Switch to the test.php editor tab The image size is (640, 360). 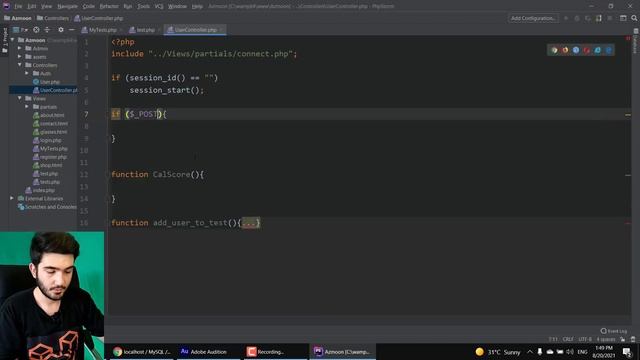tap(145, 30)
